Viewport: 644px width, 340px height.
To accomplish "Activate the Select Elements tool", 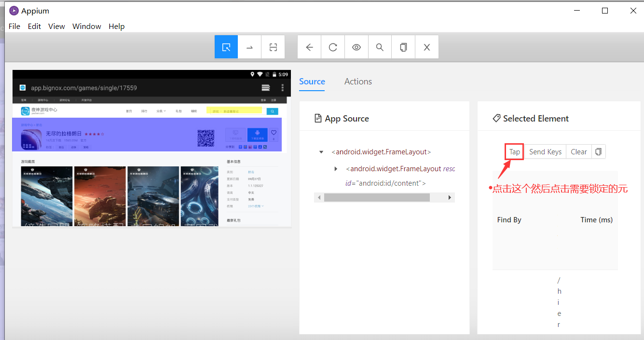I will click(226, 47).
